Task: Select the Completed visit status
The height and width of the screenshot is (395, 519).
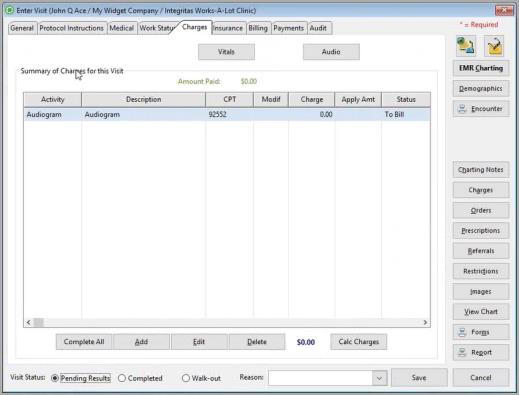Action: click(x=122, y=378)
